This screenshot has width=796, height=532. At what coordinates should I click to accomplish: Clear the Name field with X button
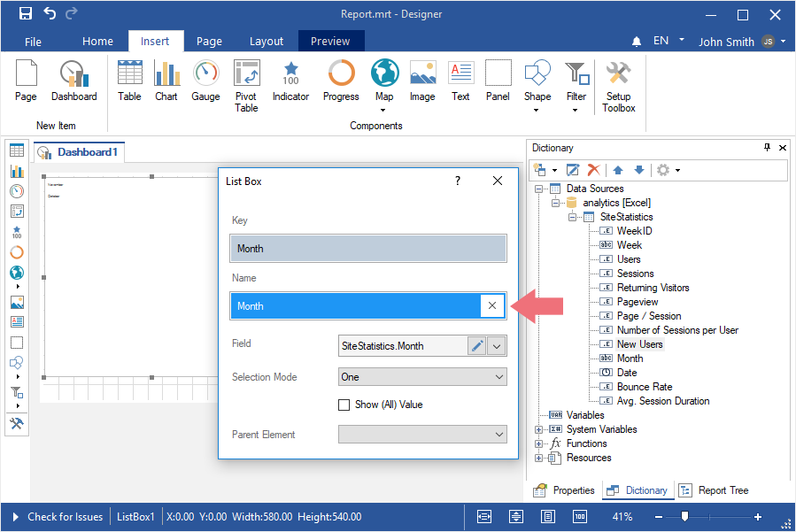[x=492, y=305]
